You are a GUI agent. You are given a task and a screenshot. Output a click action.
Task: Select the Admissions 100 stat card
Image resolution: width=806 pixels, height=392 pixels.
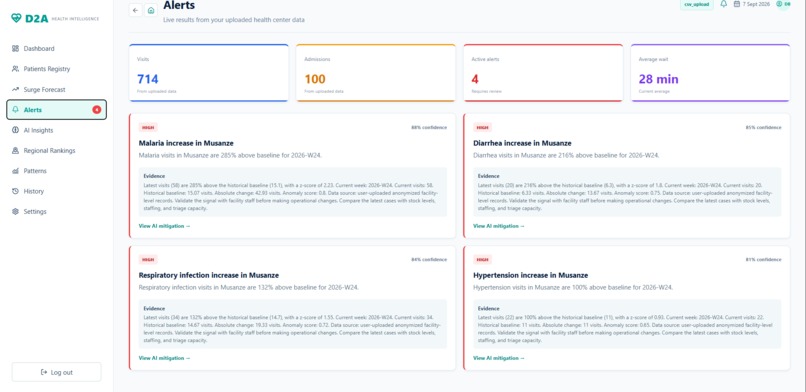click(376, 73)
